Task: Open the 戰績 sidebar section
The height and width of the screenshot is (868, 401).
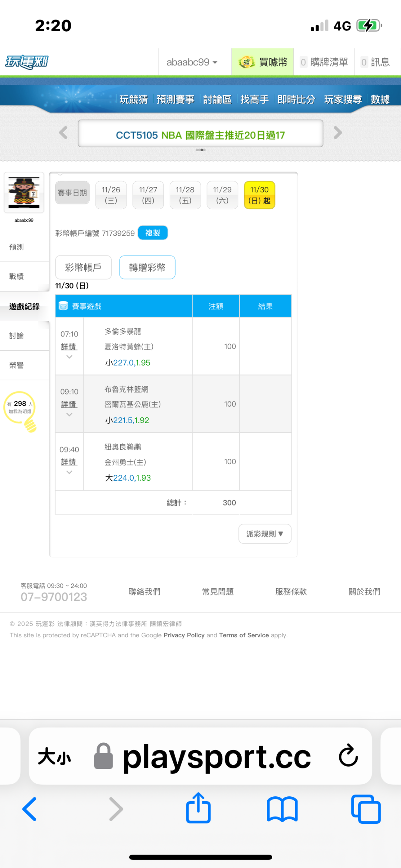Action: click(17, 276)
